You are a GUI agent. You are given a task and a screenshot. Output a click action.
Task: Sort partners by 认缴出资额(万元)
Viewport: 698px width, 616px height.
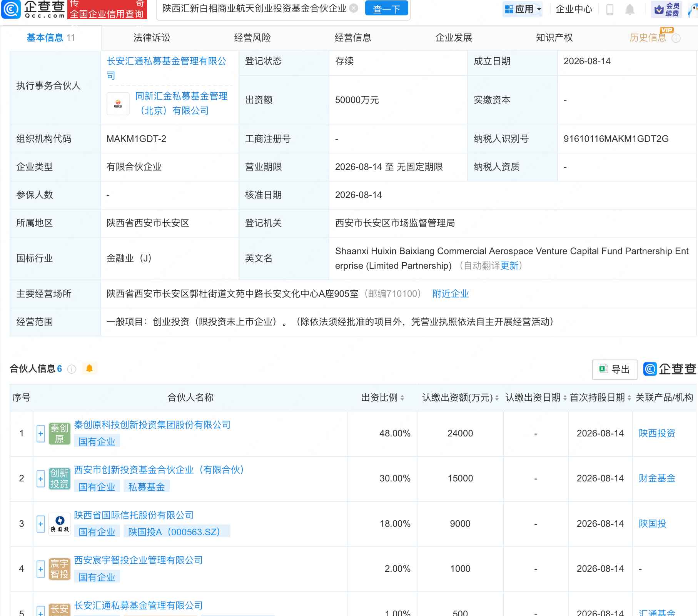click(x=497, y=398)
